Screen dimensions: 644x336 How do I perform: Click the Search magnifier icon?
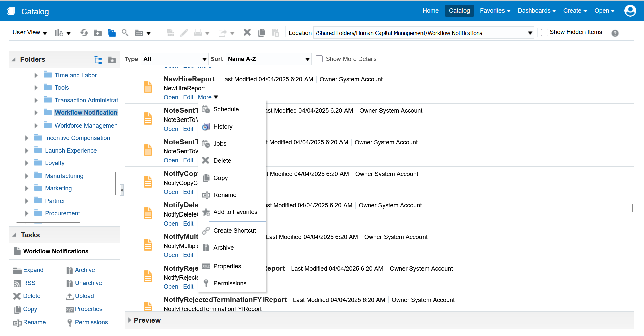coord(125,32)
